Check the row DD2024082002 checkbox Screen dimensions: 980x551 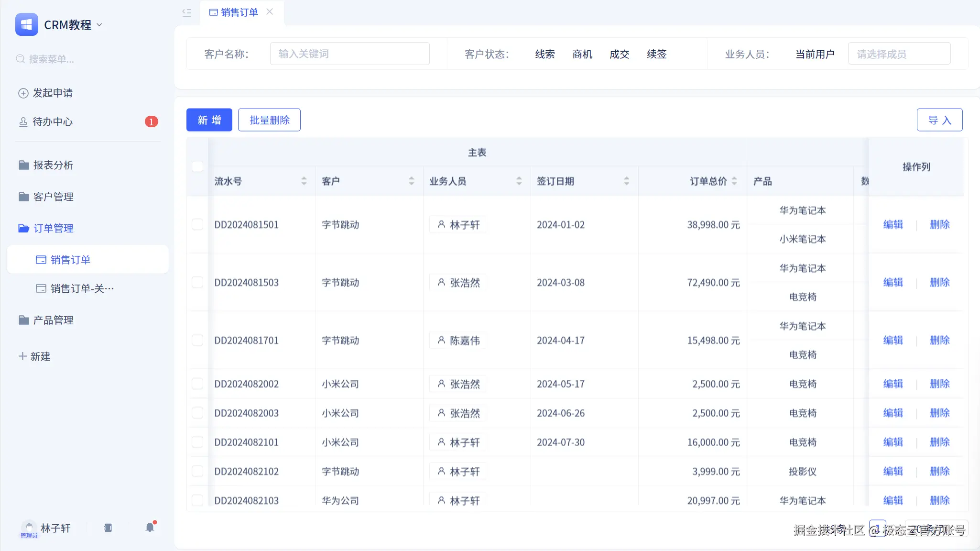[197, 384]
